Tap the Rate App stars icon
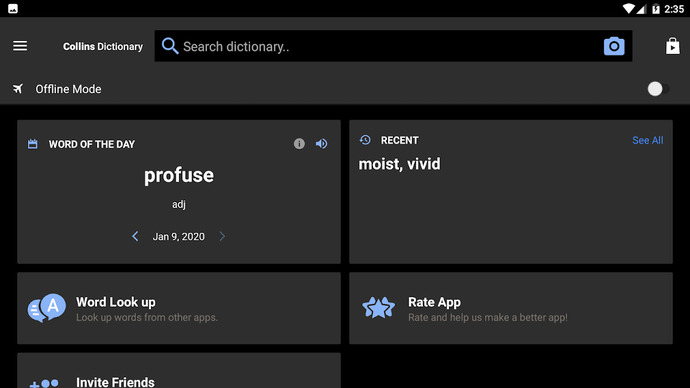 point(378,307)
